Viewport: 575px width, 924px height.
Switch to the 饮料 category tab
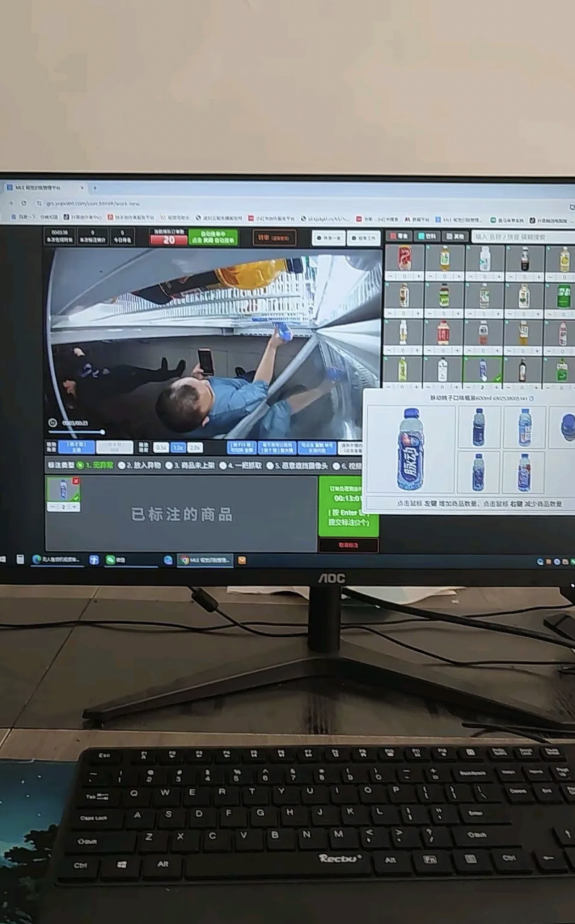pos(428,236)
